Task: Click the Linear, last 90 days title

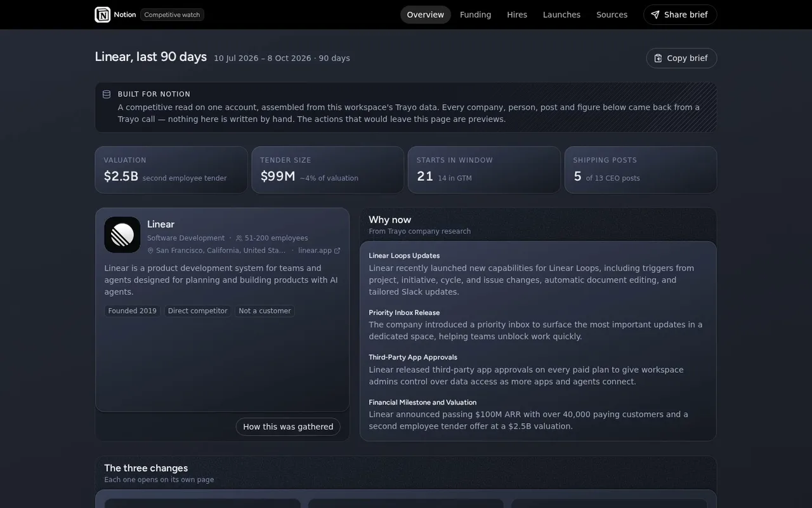Action: [x=151, y=57]
